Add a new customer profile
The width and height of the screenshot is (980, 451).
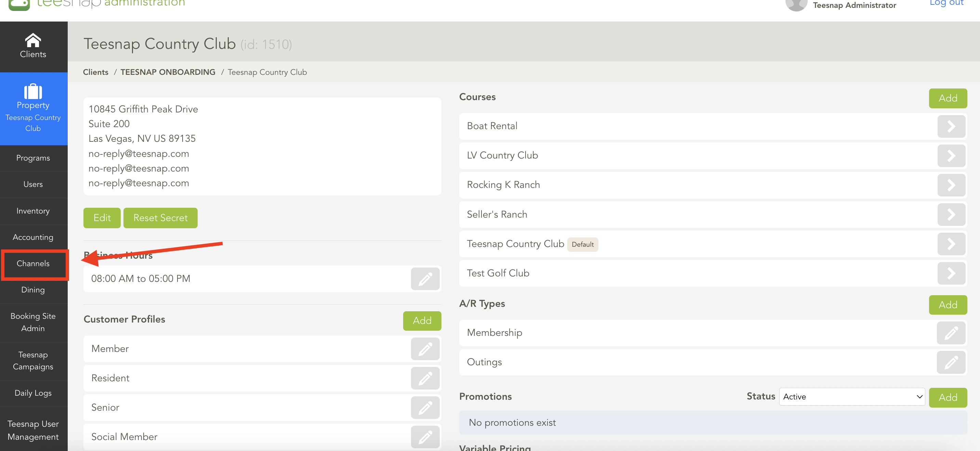coord(422,320)
